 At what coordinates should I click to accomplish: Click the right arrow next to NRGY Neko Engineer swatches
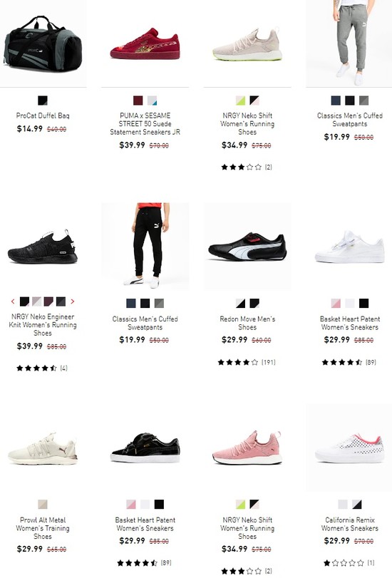pos(72,301)
